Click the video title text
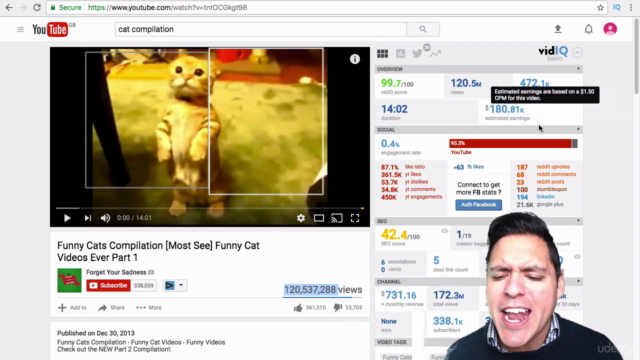The image size is (640, 360). 158,251
